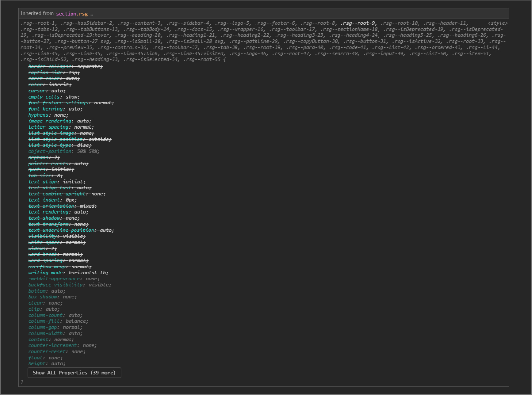Select the content: normal declaration
Screen dimensions: 532x395
[x=51, y=340]
